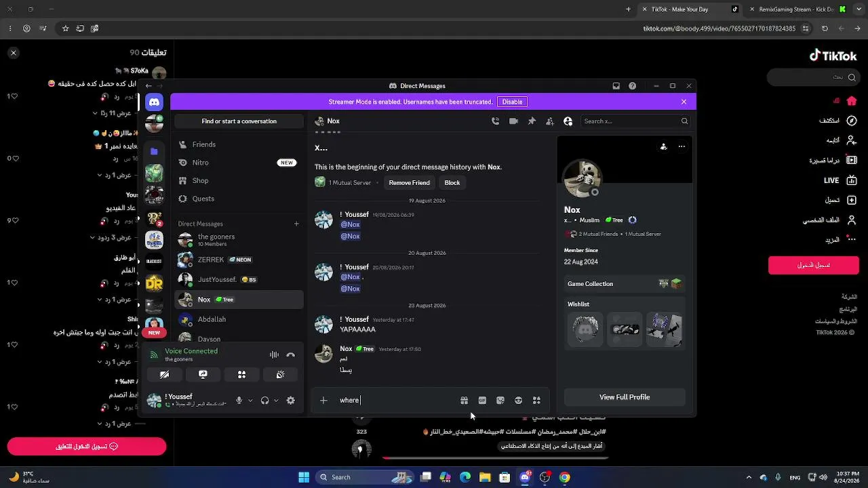This screenshot has height=488, width=868.
Task: Share your screen from voice panel
Action: click(203, 374)
